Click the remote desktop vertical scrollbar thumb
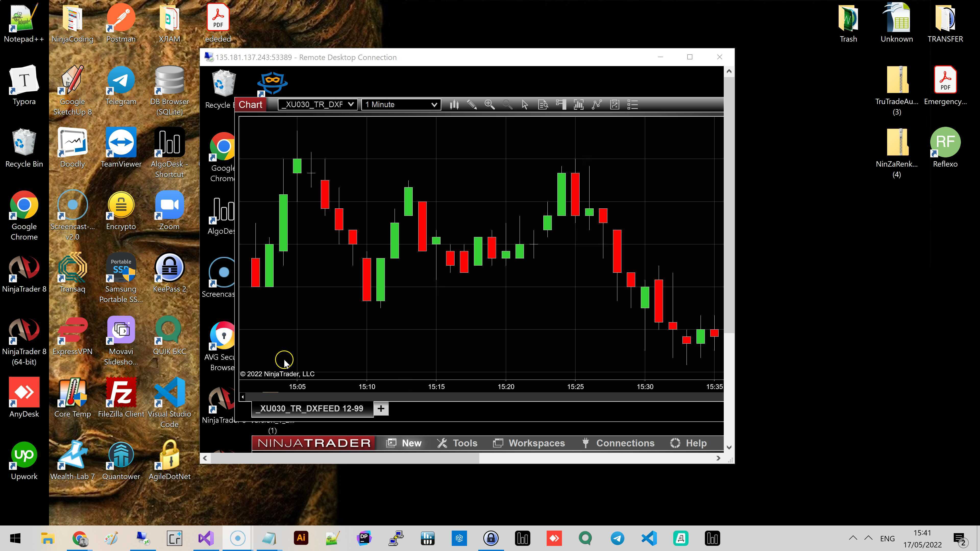 (729, 205)
